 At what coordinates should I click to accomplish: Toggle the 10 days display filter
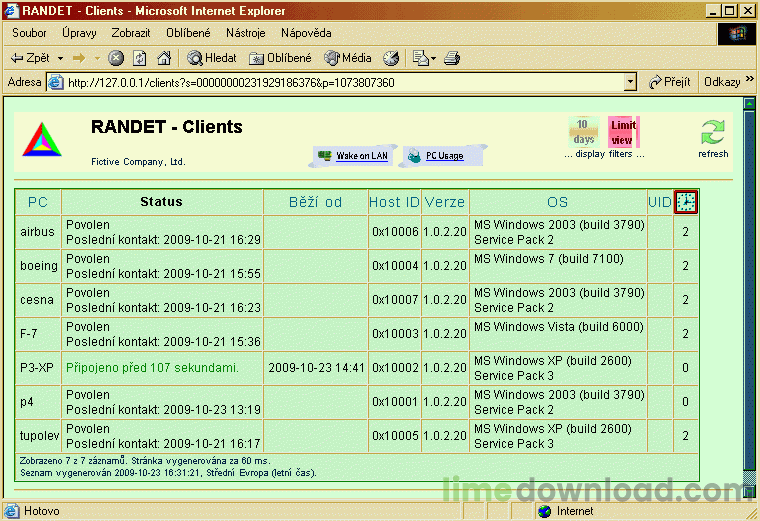click(584, 131)
